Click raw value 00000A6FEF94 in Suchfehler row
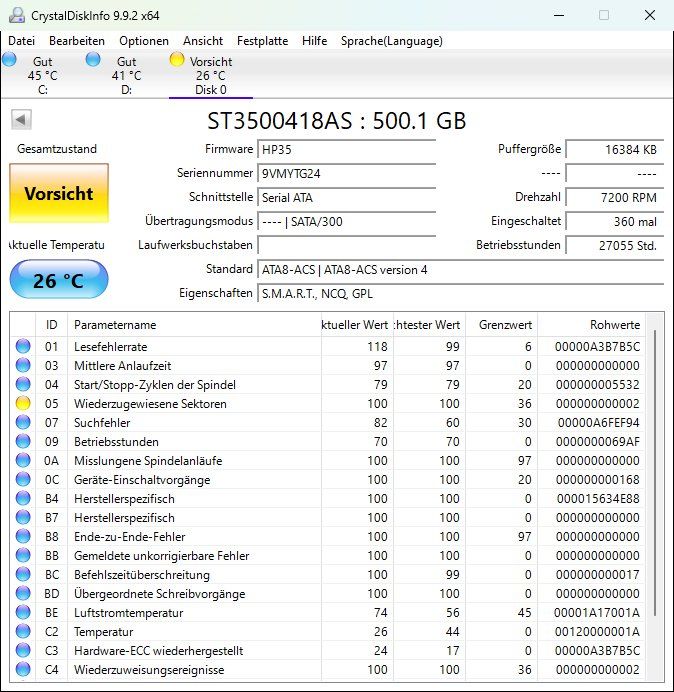Screen dimensions: 674x692 tap(599, 423)
